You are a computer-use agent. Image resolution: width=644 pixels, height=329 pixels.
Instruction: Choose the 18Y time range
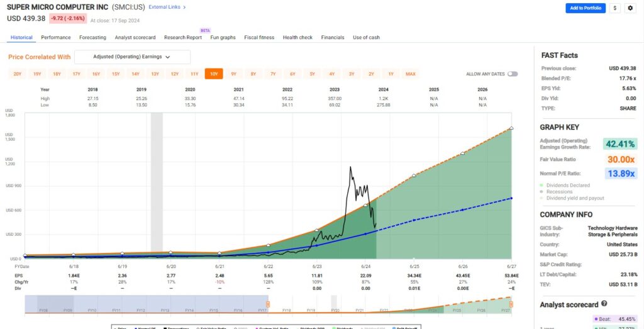pyautogui.click(x=57, y=74)
